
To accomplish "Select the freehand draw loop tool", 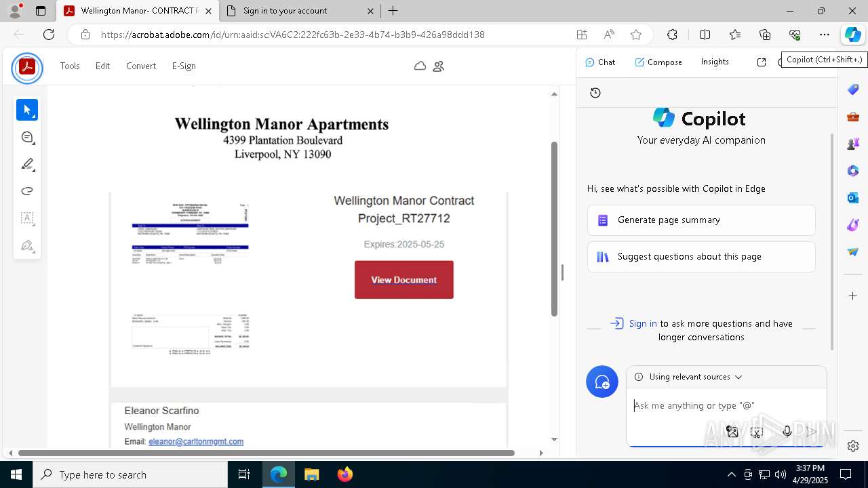I will click(27, 191).
